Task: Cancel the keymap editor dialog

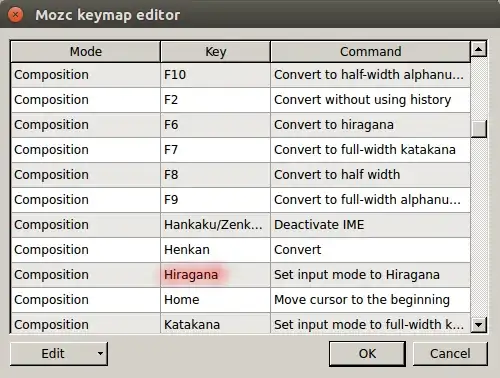Action: click(x=450, y=354)
